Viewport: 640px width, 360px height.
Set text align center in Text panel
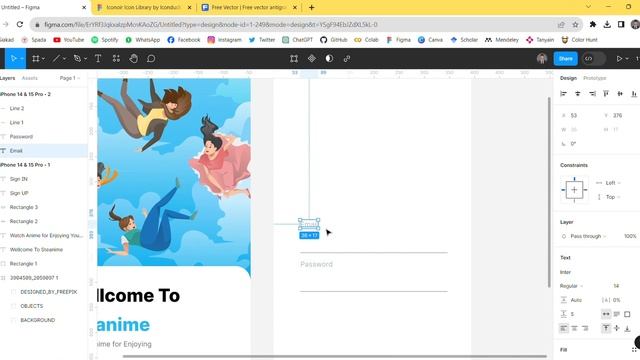pos(574,328)
